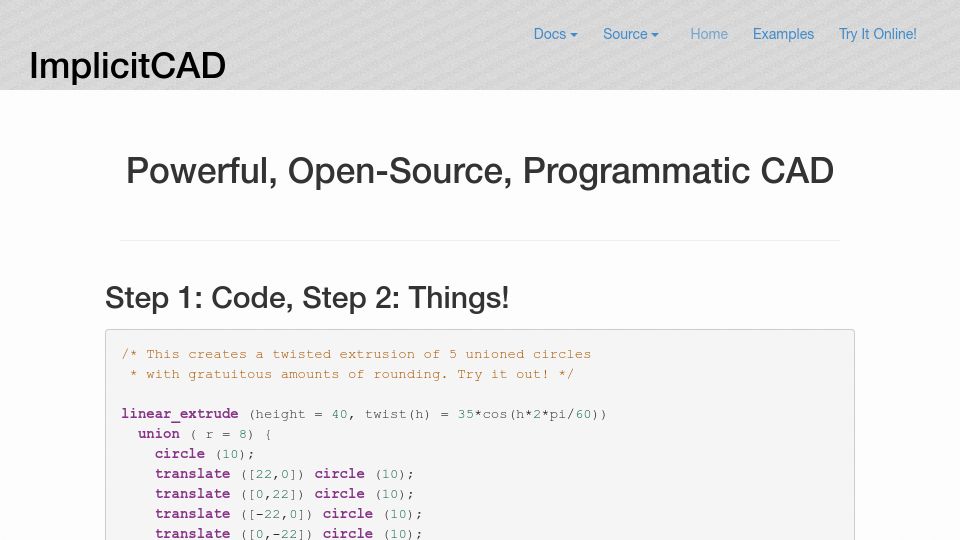The width and height of the screenshot is (960, 540).
Task: Click the 'Powerful, Open-Source, Programmatic CAD' heading
Action: 480,171
